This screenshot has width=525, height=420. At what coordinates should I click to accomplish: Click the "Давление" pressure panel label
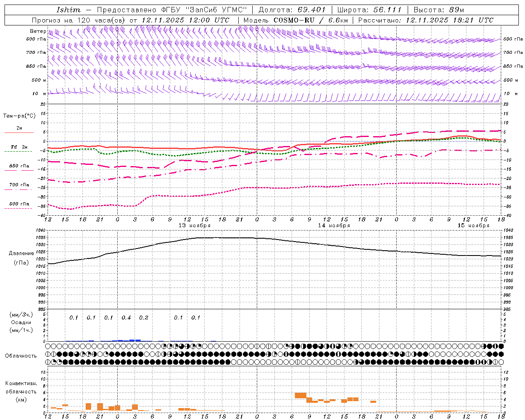[21, 253]
